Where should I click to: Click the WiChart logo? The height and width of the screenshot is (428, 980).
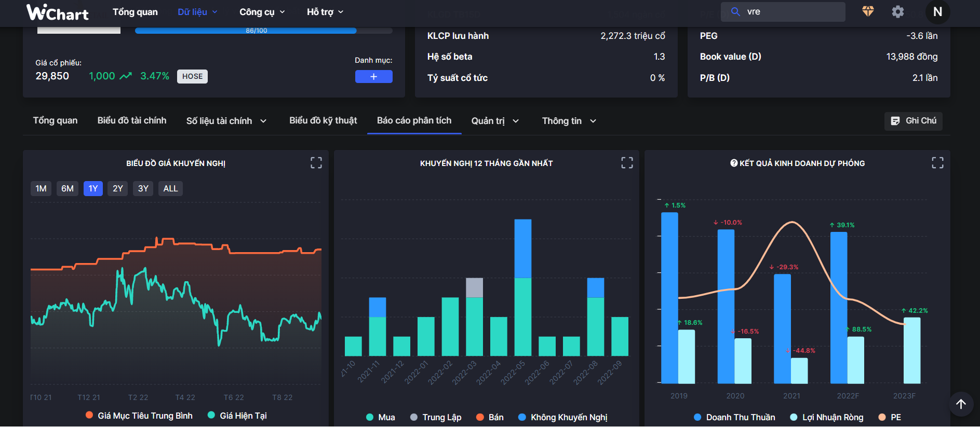57,12
